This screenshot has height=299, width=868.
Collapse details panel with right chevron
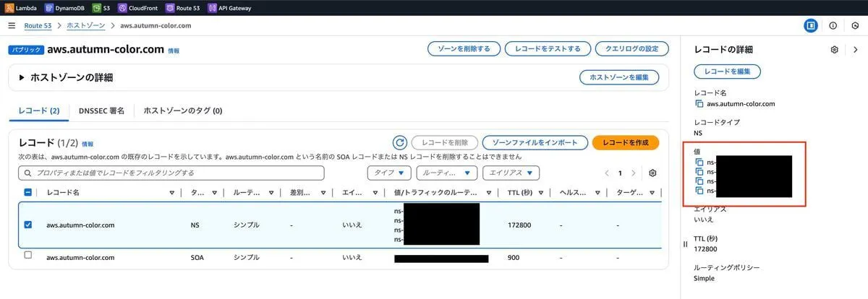[x=855, y=50]
